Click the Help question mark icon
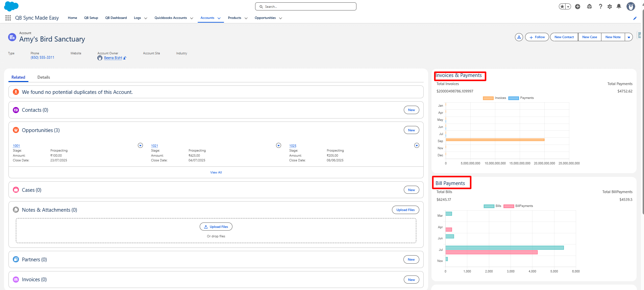This screenshot has width=644, height=290. (x=600, y=6)
